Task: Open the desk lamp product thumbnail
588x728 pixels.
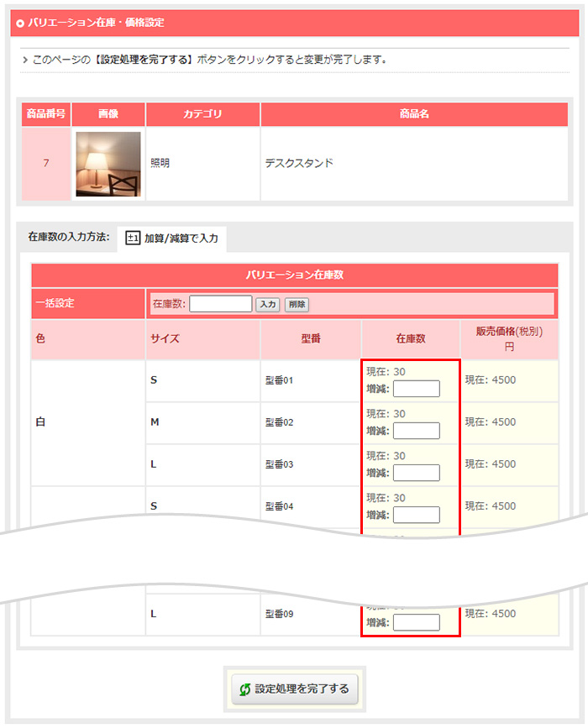Action: pos(108,164)
